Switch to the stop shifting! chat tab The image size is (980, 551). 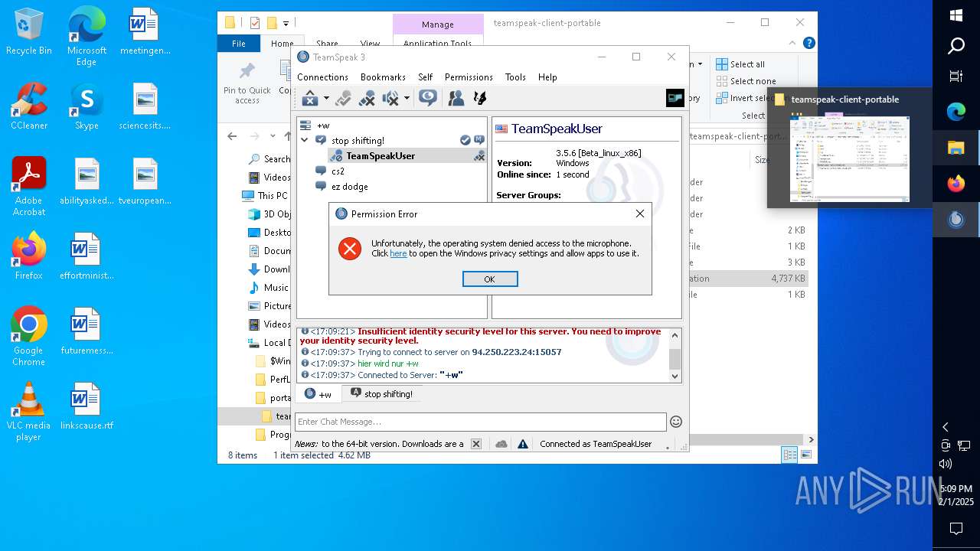381,394
